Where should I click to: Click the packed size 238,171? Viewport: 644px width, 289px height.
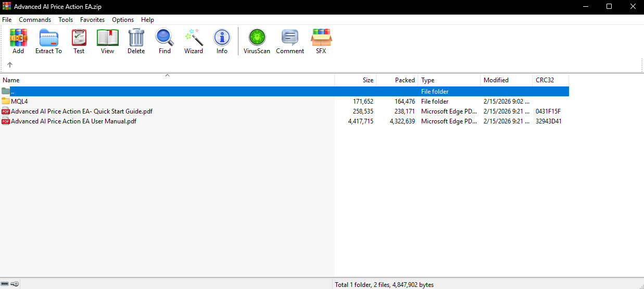[x=405, y=111]
